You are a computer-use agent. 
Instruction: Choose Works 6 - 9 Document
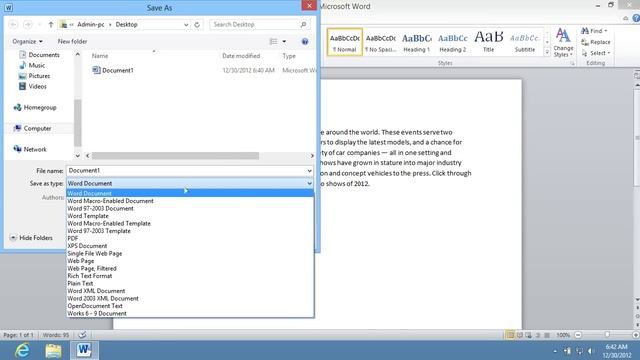coord(190,313)
